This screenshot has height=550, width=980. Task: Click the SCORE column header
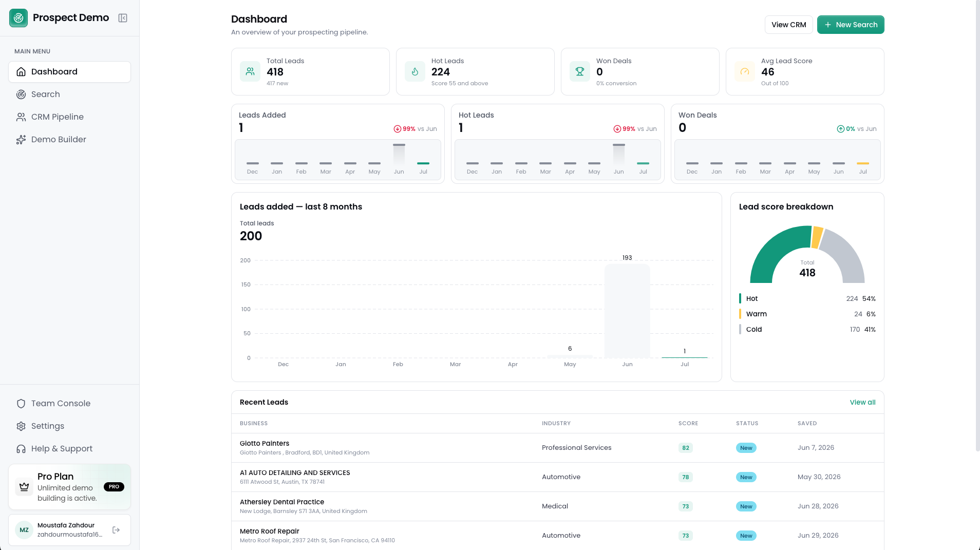688,423
